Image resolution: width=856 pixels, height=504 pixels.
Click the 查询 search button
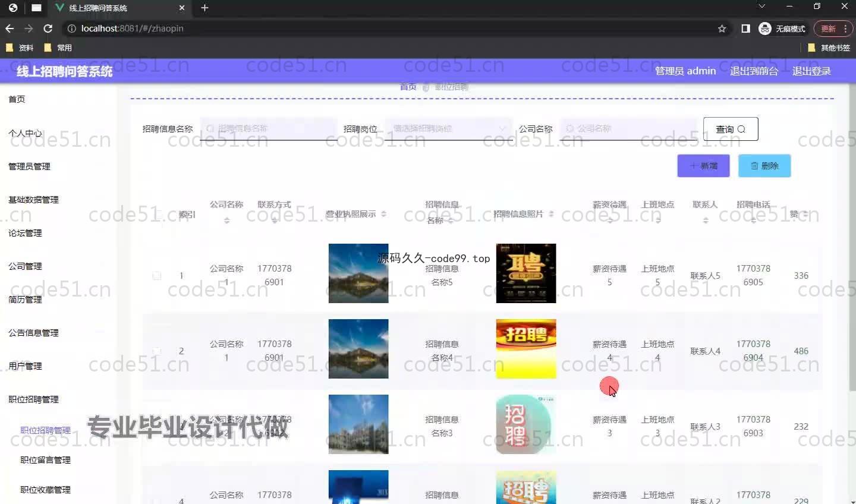click(731, 129)
